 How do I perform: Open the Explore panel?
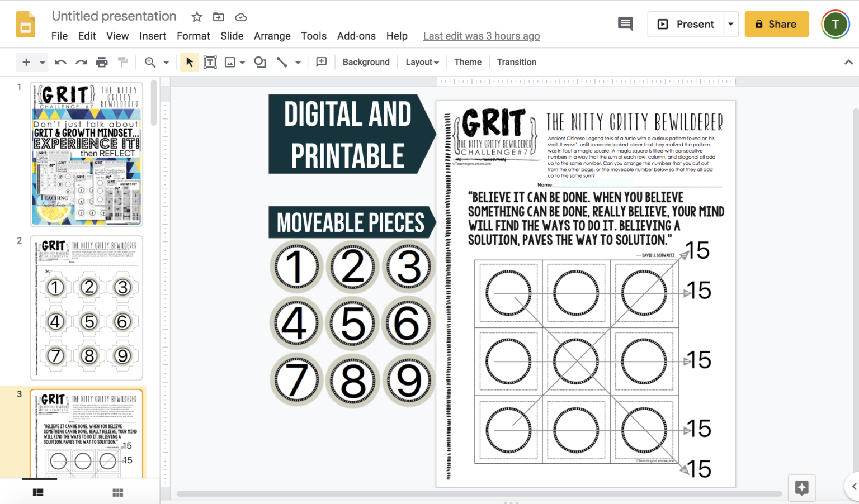(x=801, y=487)
